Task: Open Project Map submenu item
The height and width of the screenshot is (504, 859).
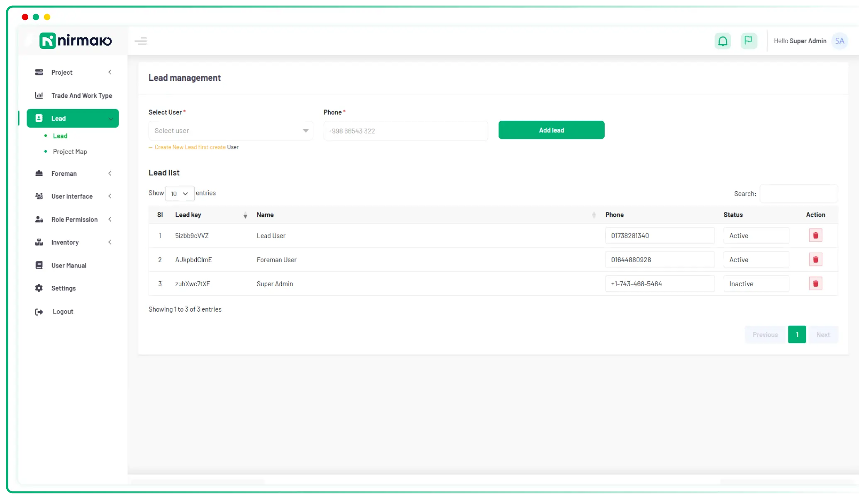Action: (x=70, y=152)
